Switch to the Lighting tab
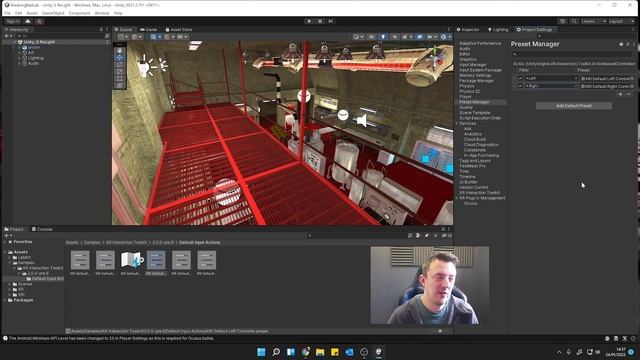The image size is (640, 360). pyautogui.click(x=498, y=29)
